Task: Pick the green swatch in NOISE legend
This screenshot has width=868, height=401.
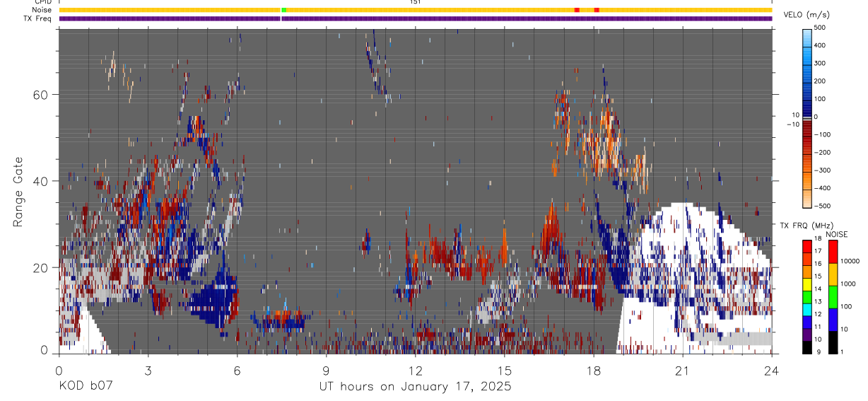Action: (833, 297)
